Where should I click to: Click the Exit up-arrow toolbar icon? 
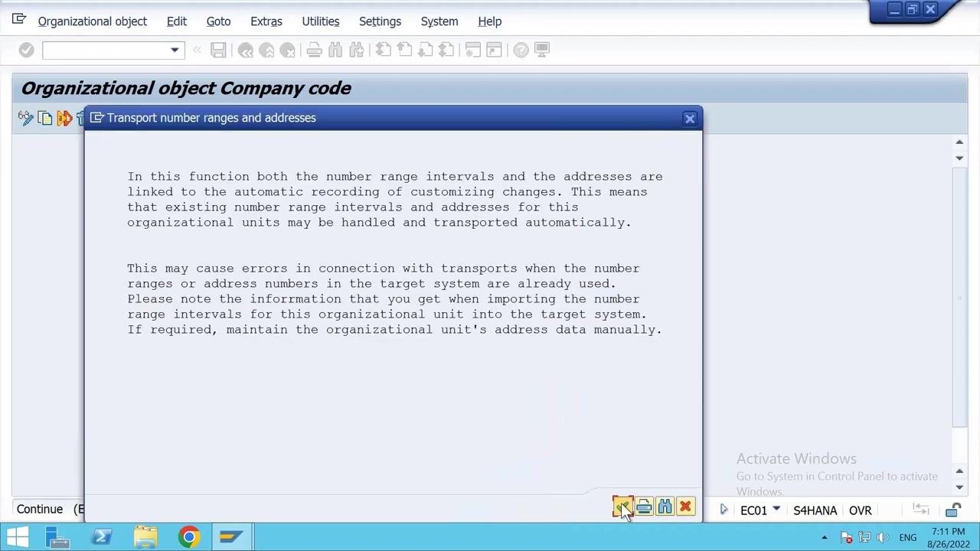point(266,51)
